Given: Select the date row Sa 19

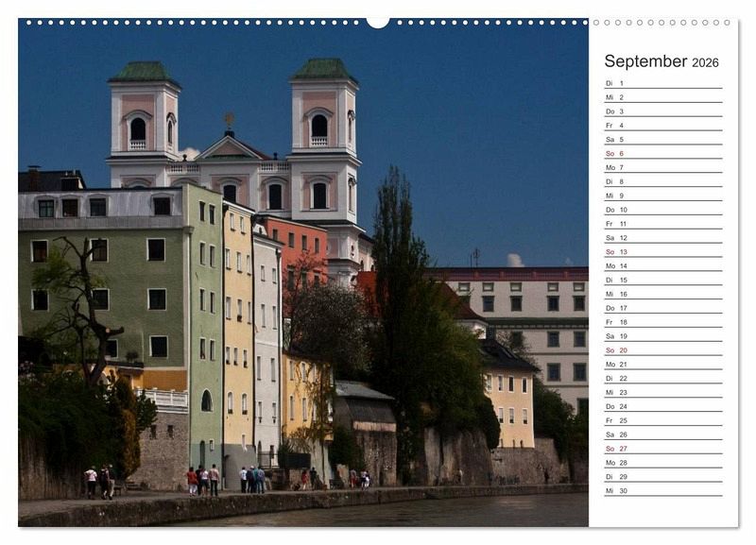Looking at the screenshot, I should coord(663,336).
